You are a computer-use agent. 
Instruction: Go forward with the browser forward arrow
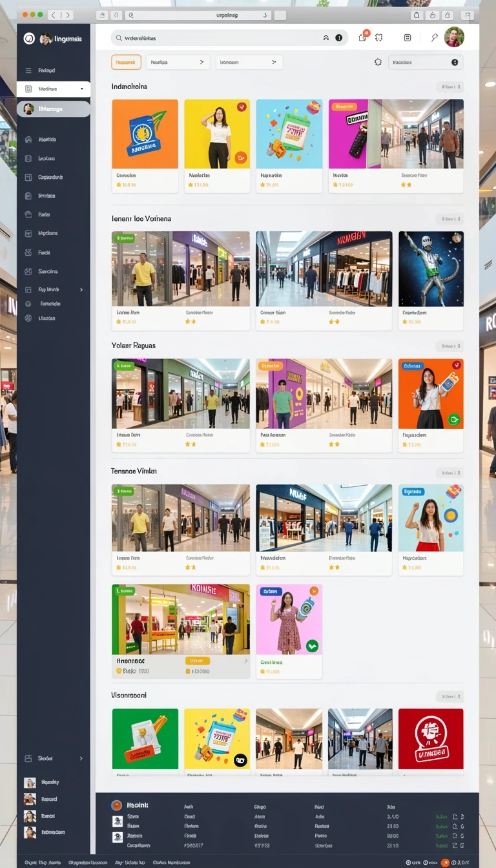pyautogui.click(x=67, y=14)
